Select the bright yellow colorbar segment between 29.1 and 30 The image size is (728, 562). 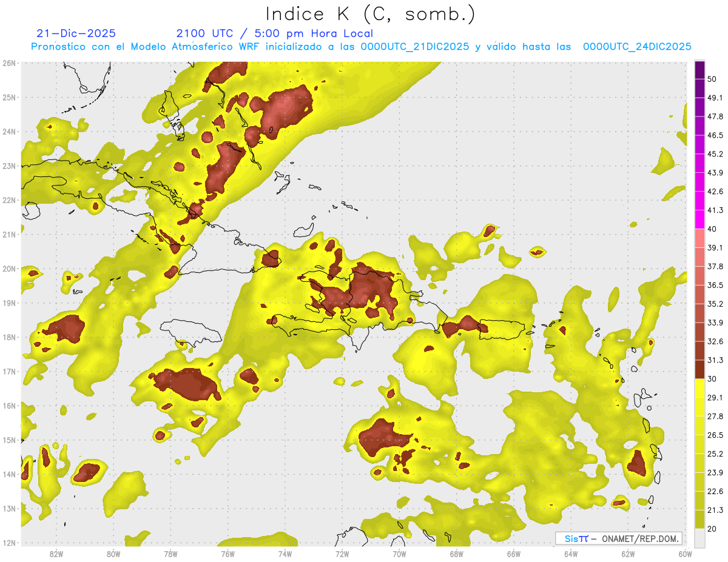point(699,388)
